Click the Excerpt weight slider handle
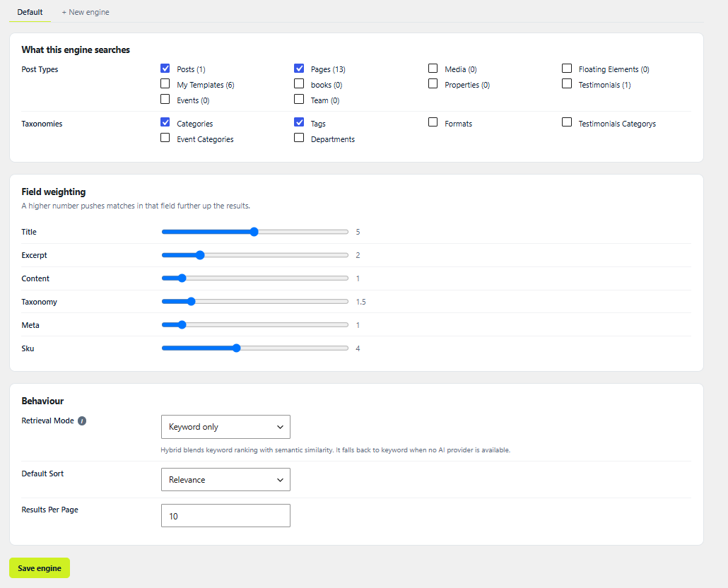The height and width of the screenshot is (588, 728). click(200, 255)
